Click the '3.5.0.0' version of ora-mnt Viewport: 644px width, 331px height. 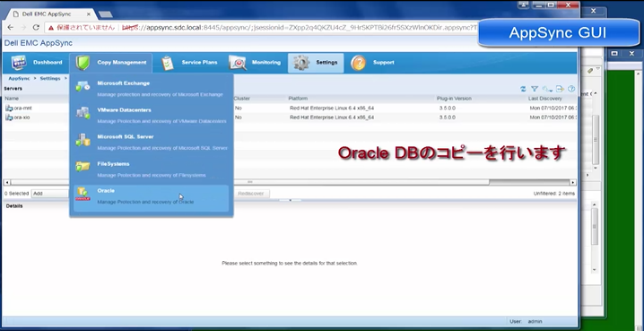coord(447,108)
